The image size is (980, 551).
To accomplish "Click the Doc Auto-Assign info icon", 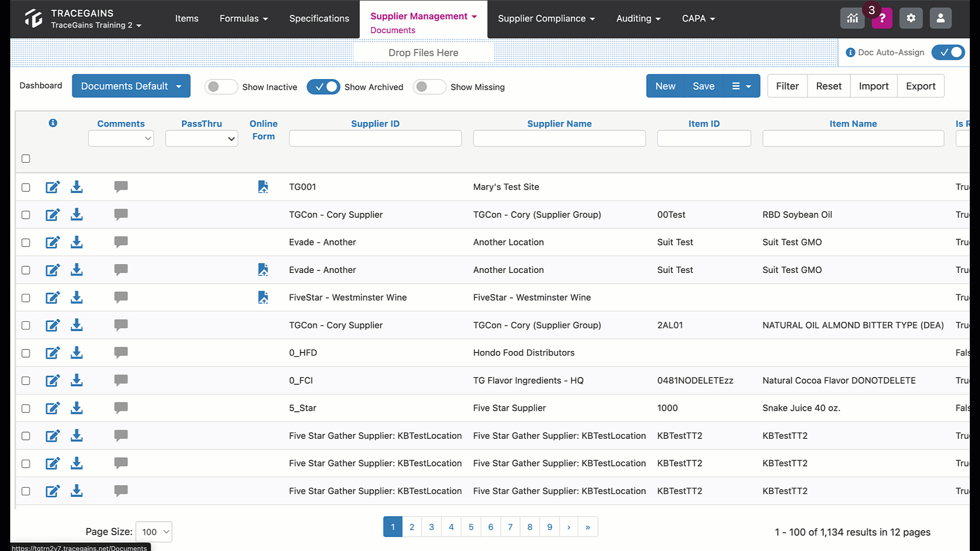I will pyautogui.click(x=850, y=53).
